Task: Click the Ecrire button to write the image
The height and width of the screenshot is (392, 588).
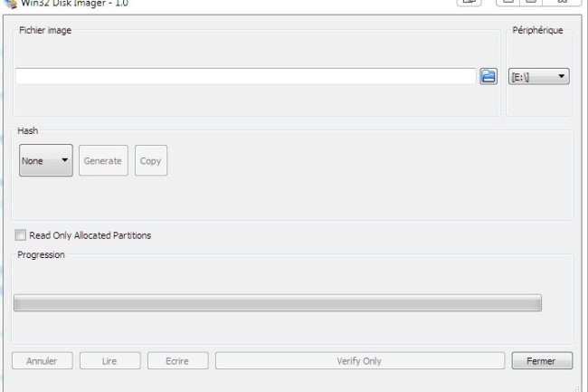Action: [177, 360]
